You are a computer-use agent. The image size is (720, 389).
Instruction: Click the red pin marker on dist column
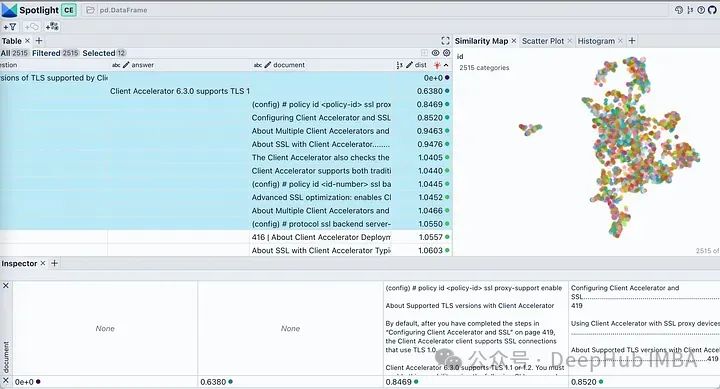click(437, 65)
